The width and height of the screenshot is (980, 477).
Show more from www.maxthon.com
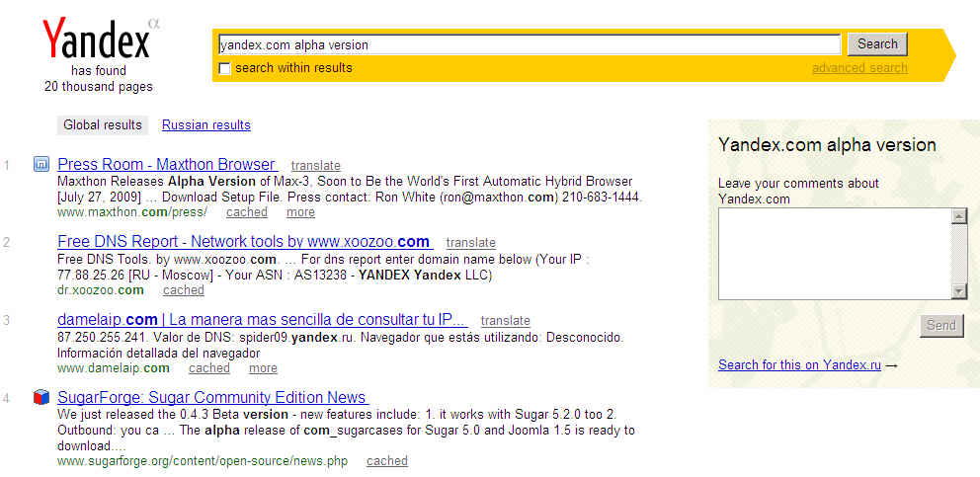click(300, 212)
